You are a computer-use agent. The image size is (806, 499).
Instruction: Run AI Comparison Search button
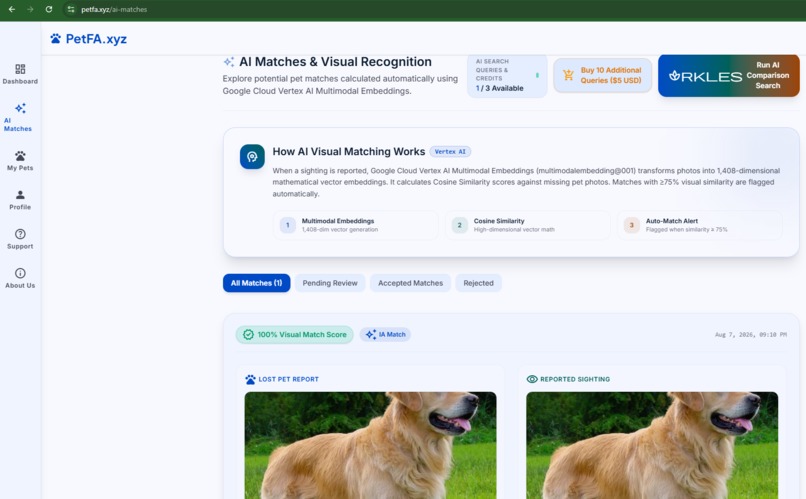pos(728,76)
